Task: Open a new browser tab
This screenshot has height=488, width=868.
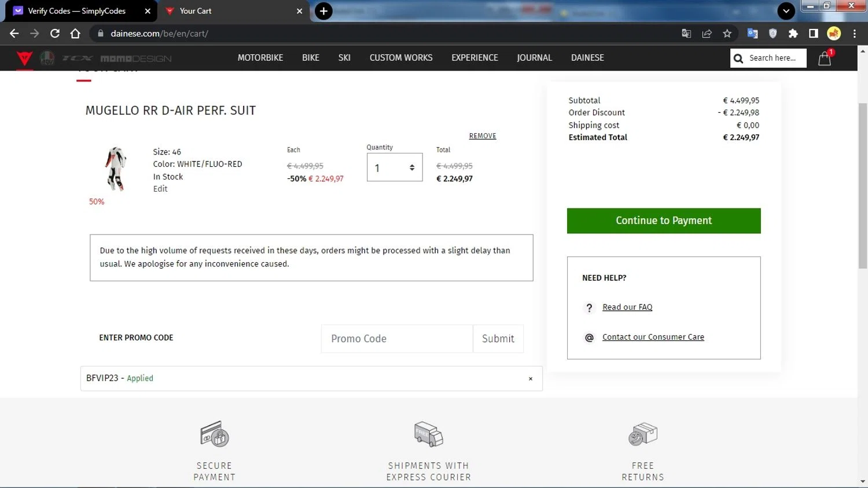Action: coord(323,11)
